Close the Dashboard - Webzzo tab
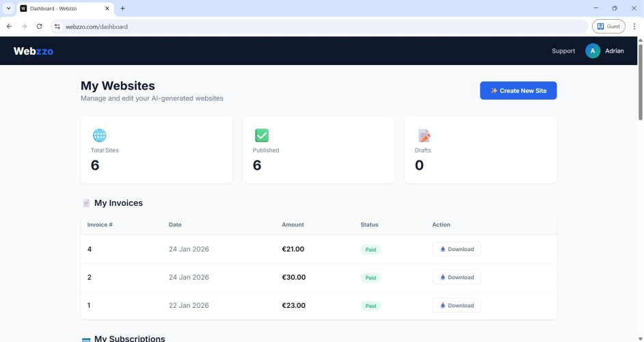The width and height of the screenshot is (644, 342). click(x=107, y=8)
